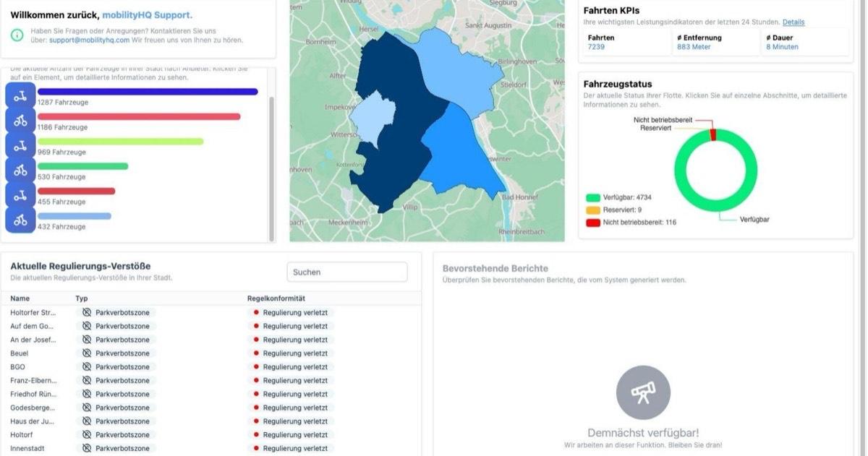Click the red status dot in the Innenstadt row
Screen dimensions: 868x456
(x=256, y=449)
